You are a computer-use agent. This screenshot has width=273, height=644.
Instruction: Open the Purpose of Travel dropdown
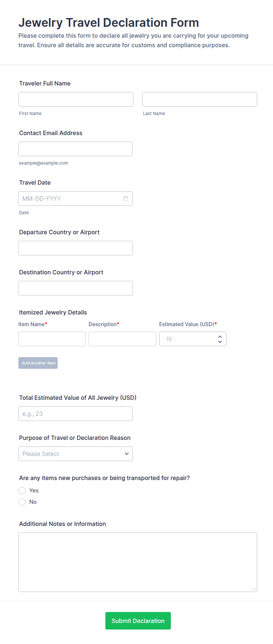75,454
